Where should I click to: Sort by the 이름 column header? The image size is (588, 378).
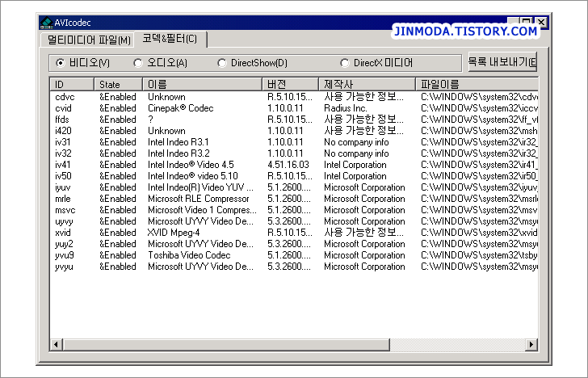[x=202, y=84]
